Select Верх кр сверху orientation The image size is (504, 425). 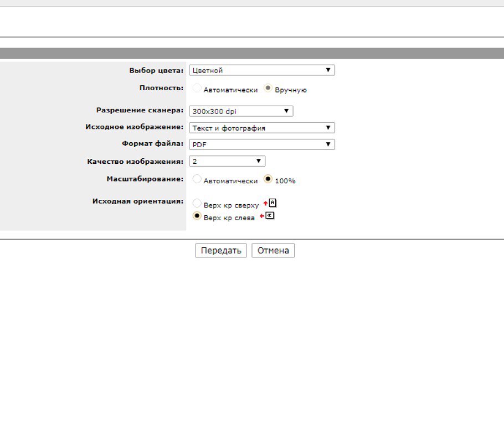197,203
